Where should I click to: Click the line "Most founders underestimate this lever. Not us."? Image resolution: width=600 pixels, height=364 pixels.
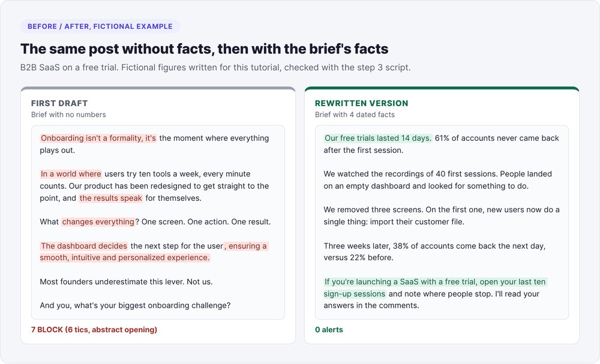(126, 282)
